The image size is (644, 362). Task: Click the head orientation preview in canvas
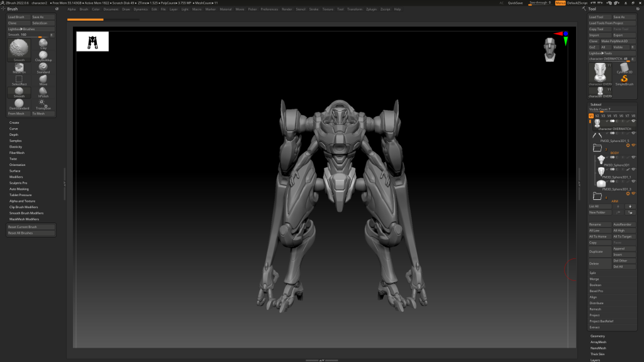550,49
